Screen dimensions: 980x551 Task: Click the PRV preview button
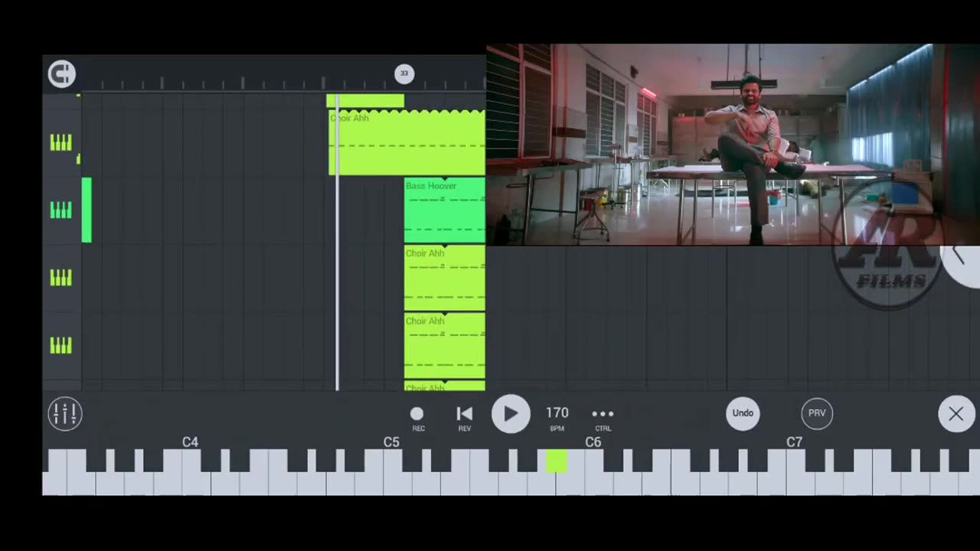(x=817, y=413)
